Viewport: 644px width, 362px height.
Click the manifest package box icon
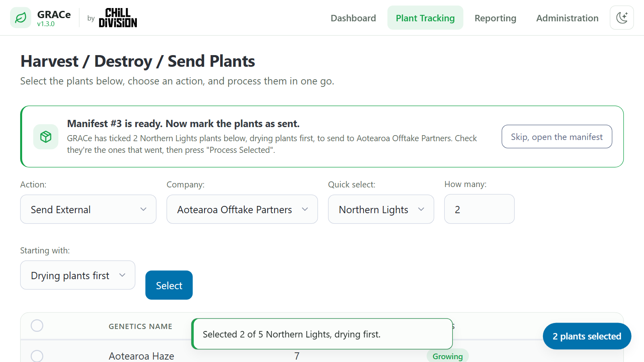coord(46,137)
